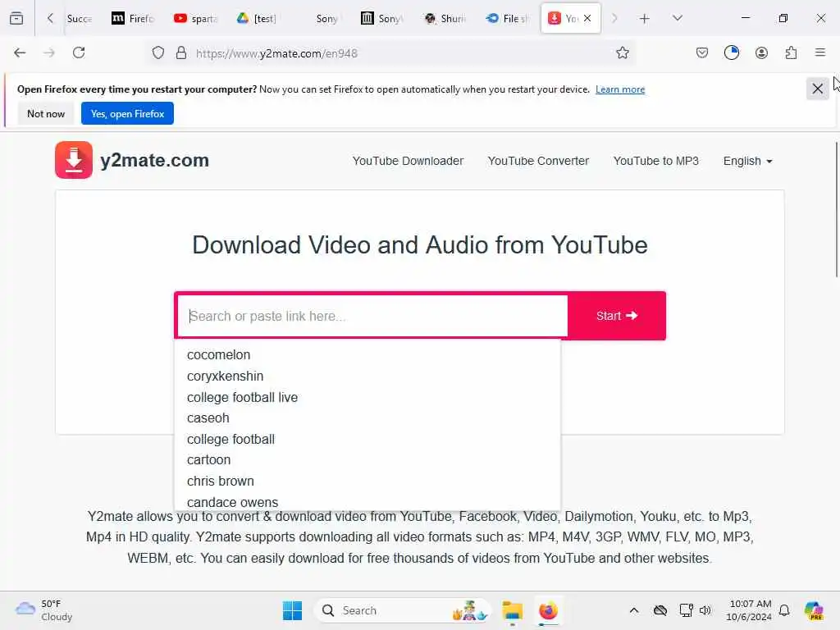Open the notifications bell icon
Image resolution: width=840 pixels, height=630 pixels.
(784, 610)
